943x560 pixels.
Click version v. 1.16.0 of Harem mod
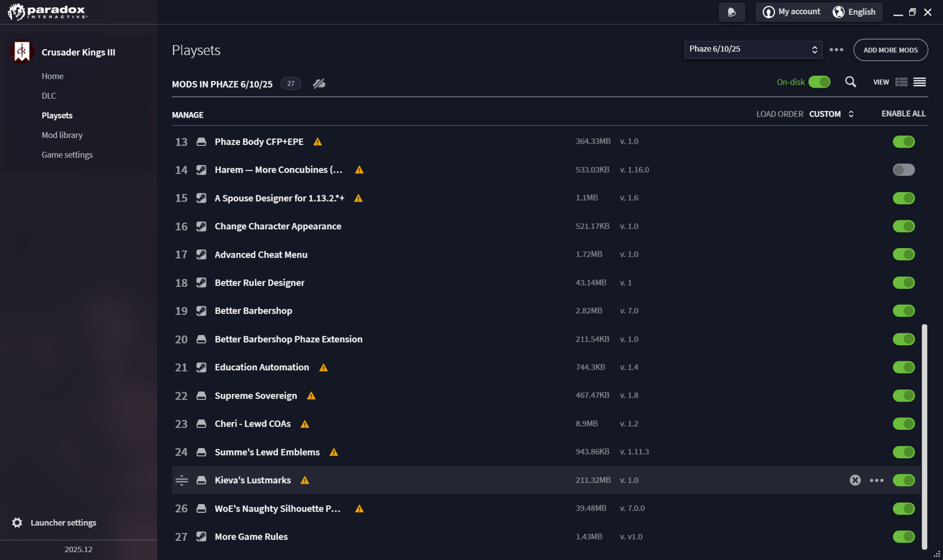click(634, 170)
